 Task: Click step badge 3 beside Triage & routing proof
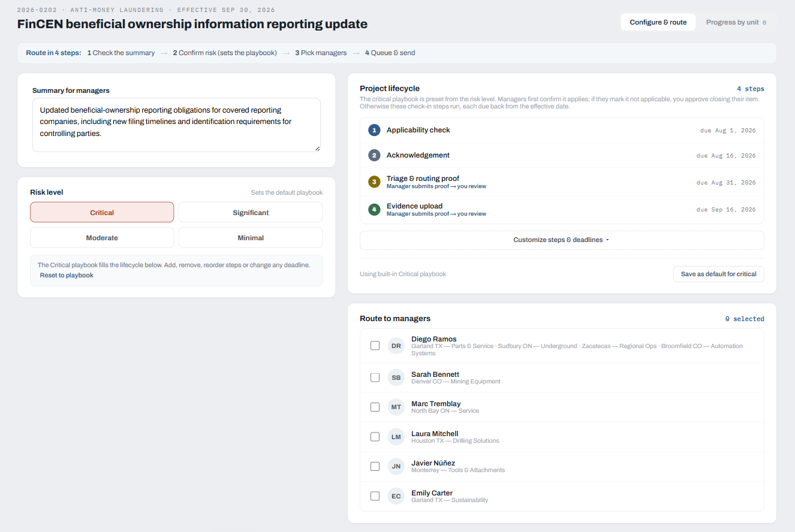[374, 182]
